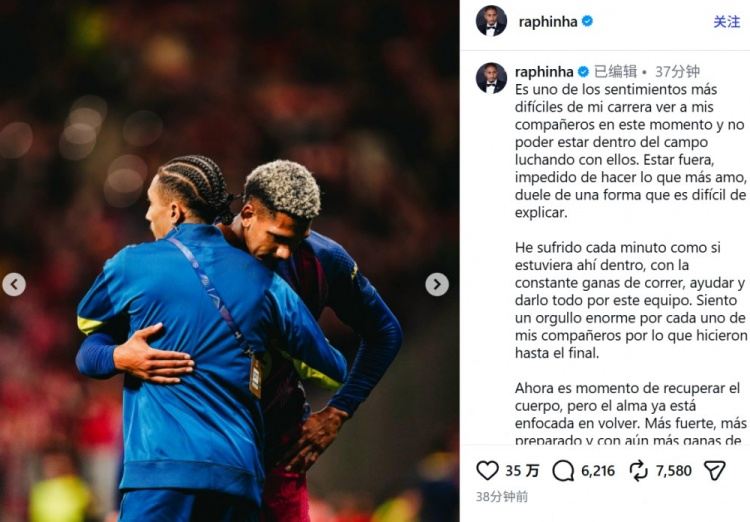Click the 38分钟前 post time at the bottom
Screen dimensions: 750x522
pos(502,497)
